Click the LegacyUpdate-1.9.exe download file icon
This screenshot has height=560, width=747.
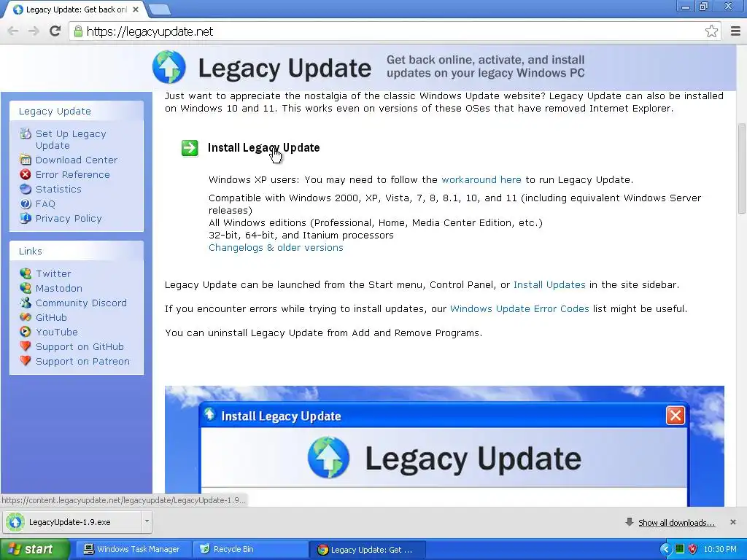click(x=15, y=522)
